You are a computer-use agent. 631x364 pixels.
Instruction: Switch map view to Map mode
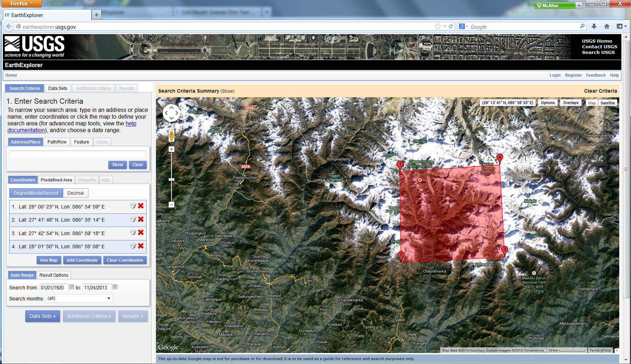coord(592,103)
